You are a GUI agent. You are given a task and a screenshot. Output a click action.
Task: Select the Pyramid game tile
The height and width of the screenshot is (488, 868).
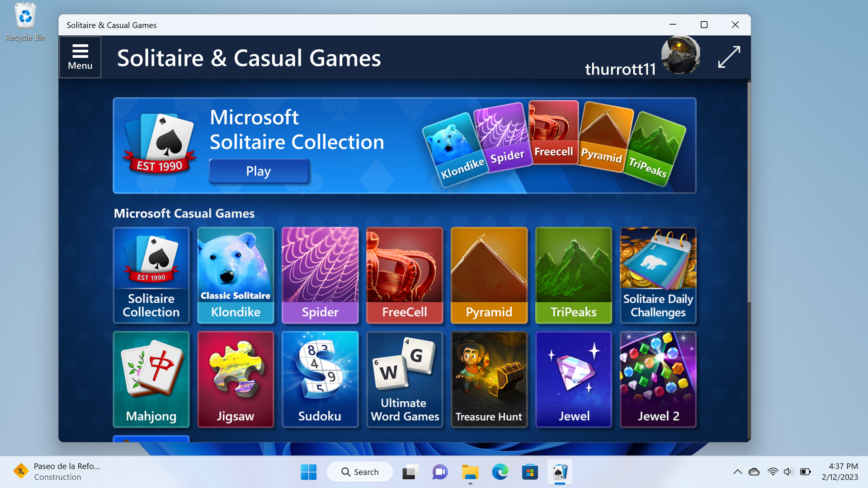489,275
